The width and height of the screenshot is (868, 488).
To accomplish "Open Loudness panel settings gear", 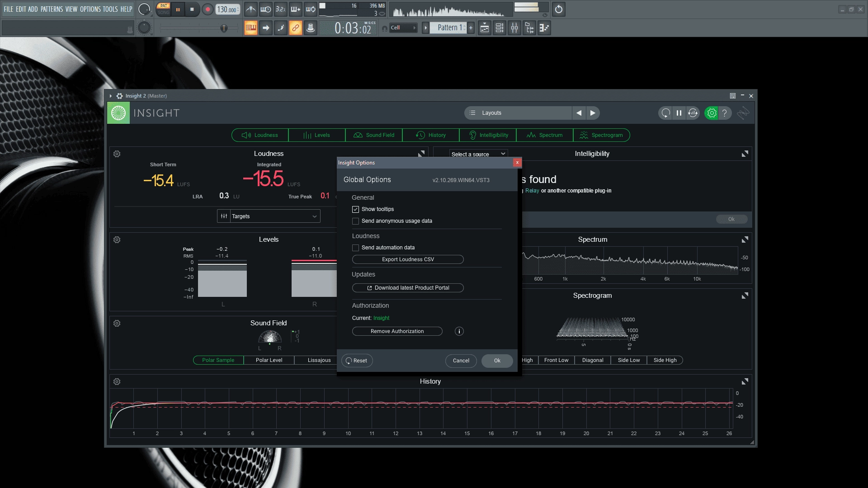I will [x=117, y=154].
